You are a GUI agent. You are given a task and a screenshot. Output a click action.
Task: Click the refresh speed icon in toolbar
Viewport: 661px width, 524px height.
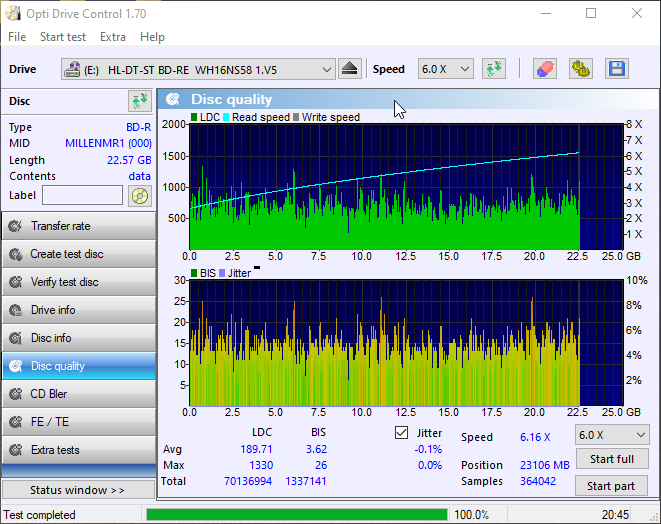click(x=493, y=69)
